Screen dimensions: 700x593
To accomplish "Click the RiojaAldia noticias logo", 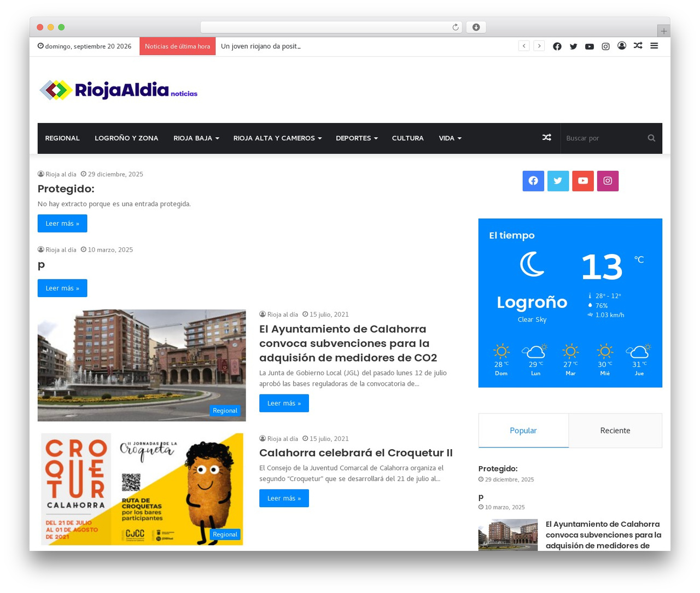I will (118, 90).
